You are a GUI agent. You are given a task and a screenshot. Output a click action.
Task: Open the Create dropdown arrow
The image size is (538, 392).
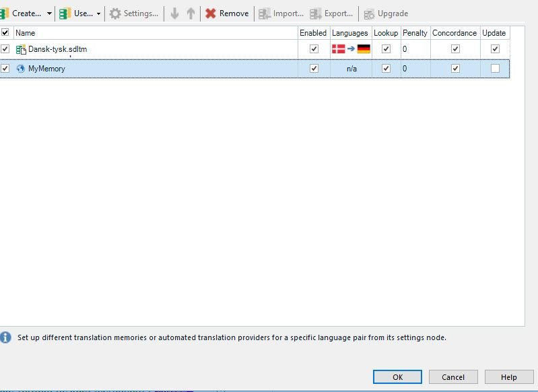click(49, 13)
